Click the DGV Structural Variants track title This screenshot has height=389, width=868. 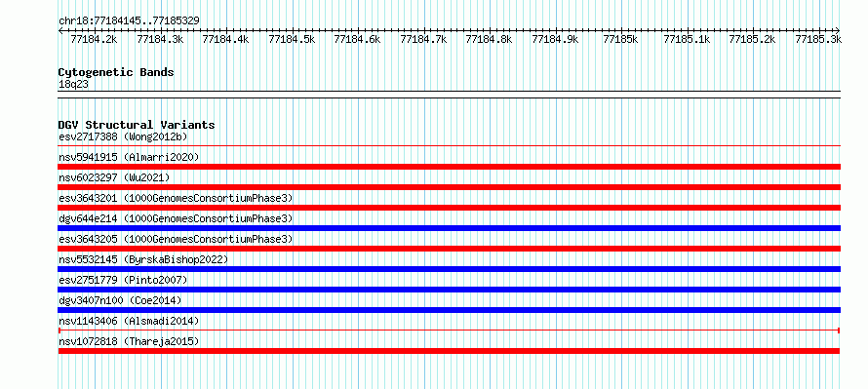coord(137,125)
